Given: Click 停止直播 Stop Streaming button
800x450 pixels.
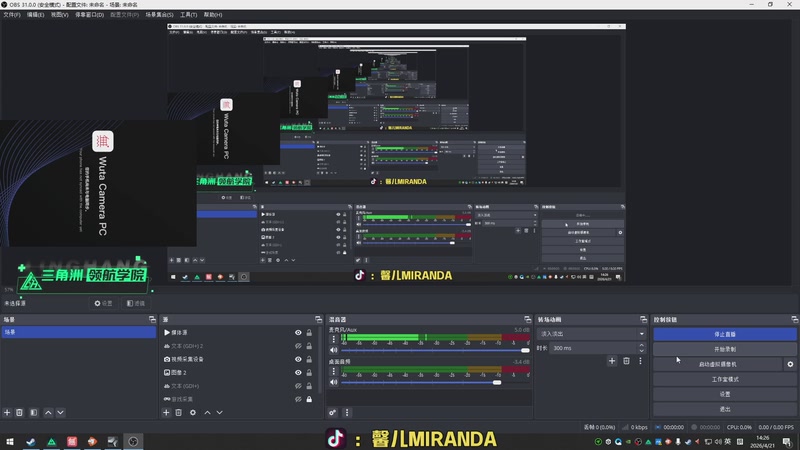Looking at the screenshot, I should tap(724, 334).
